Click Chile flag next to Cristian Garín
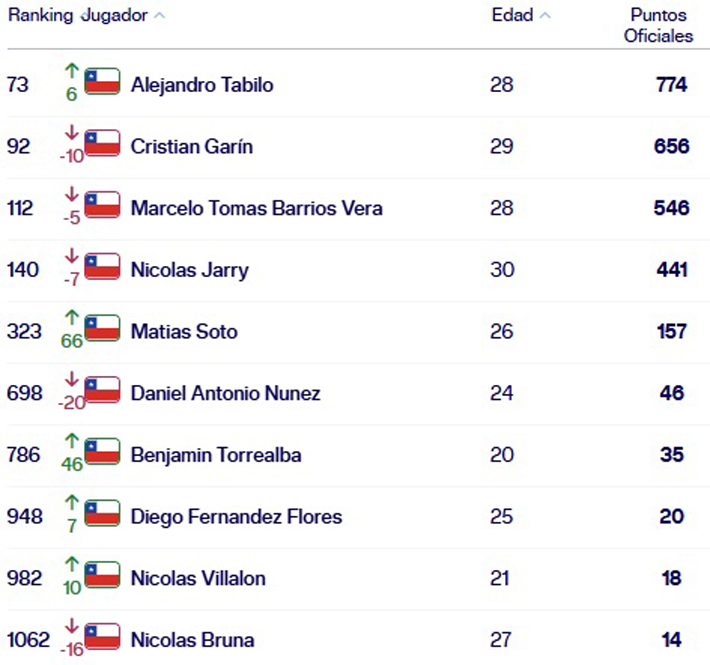The image size is (710, 665). (x=102, y=143)
